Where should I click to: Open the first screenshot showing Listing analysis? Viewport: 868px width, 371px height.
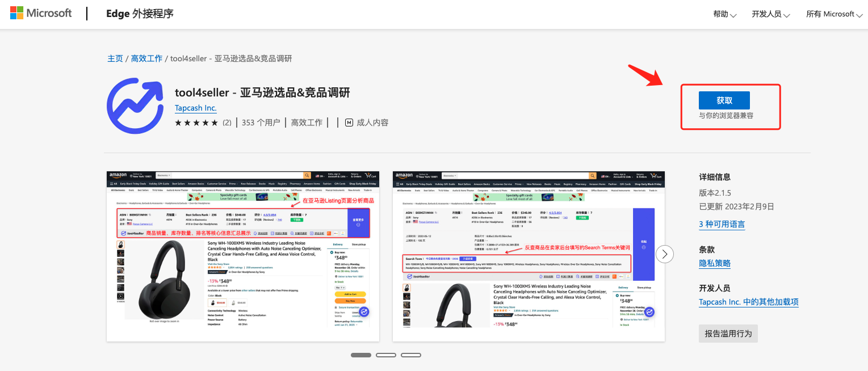[x=243, y=256]
